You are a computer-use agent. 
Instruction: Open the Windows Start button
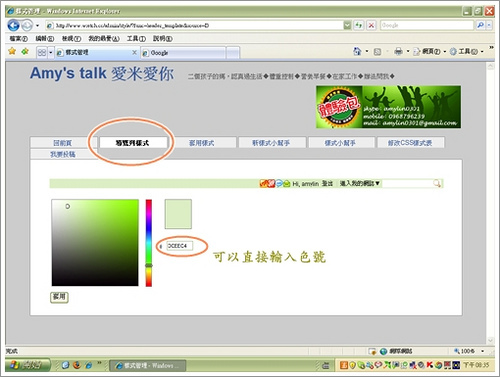pos(27,365)
